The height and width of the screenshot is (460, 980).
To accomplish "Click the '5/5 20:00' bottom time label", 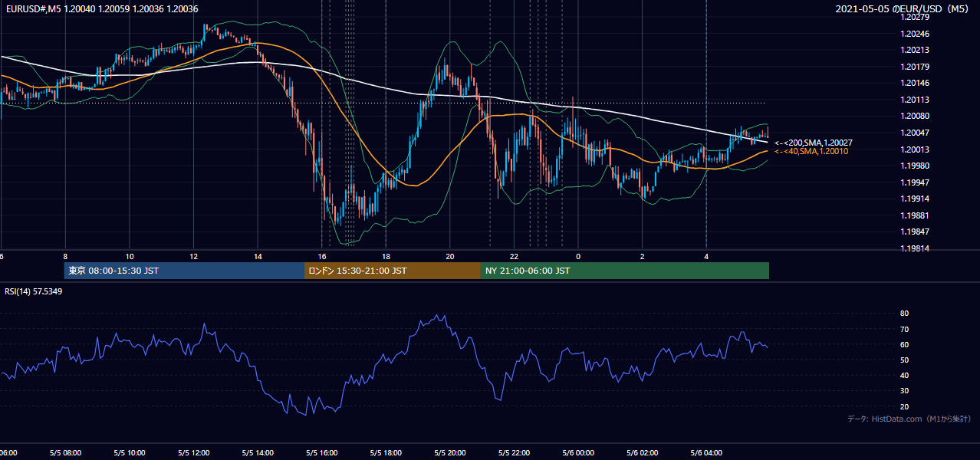I will [450, 453].
